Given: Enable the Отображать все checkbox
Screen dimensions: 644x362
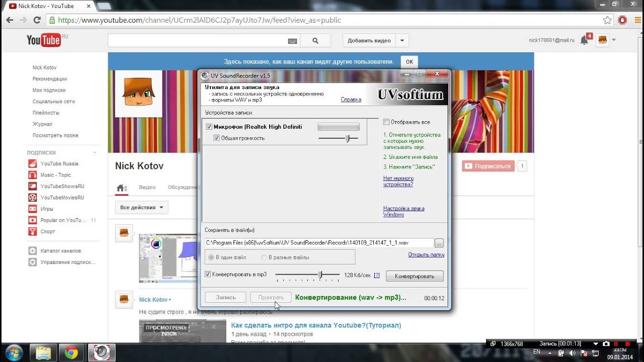Looking at the screenshot, I should [x=386, y=122].
